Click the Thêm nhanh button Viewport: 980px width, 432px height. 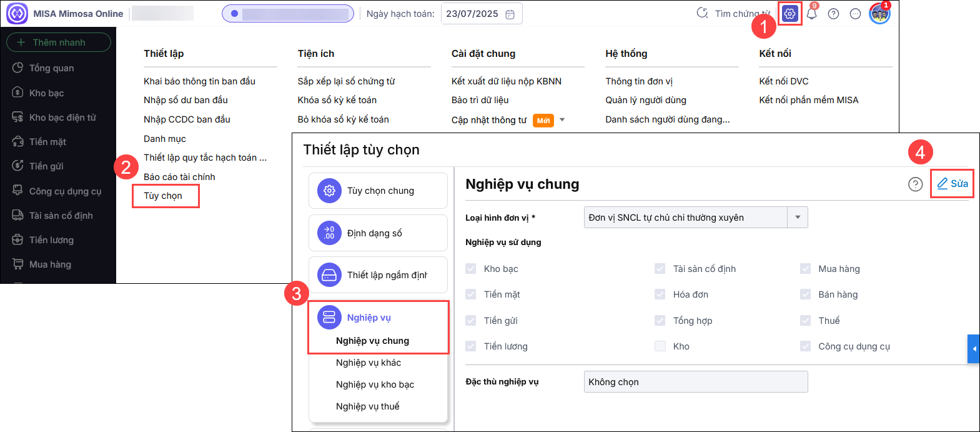point(59,43)
